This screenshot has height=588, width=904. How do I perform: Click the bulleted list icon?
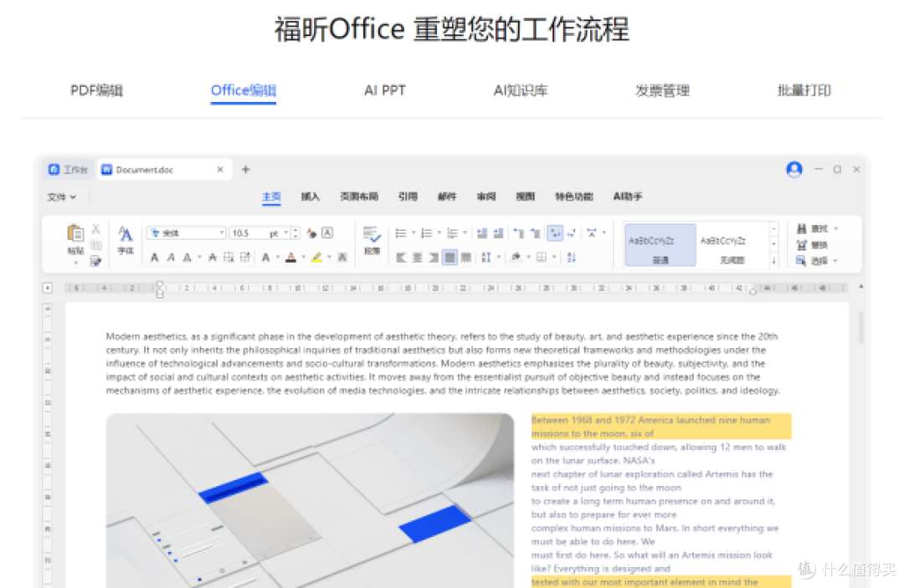[401, 233]
